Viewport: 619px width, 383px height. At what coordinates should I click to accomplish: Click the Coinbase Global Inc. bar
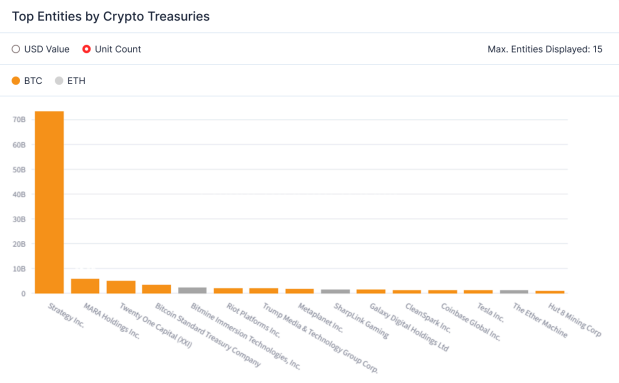[x=443, y=292]
